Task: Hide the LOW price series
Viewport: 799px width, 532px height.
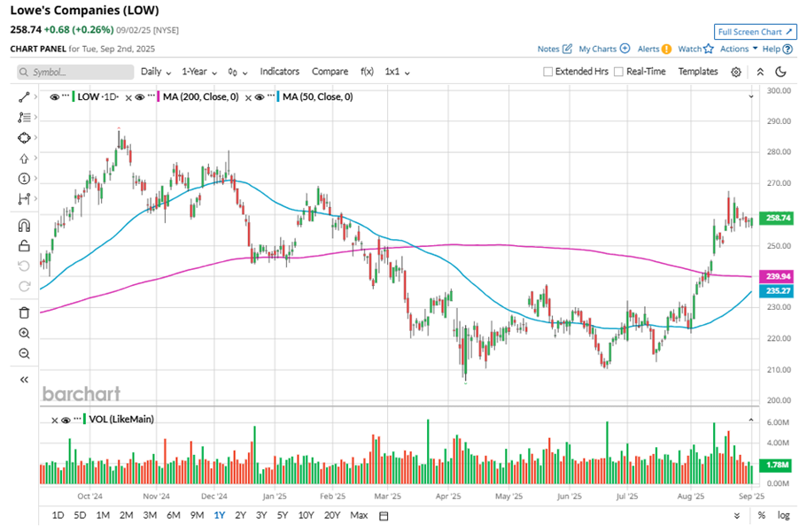Action: (x=55, y=96)
